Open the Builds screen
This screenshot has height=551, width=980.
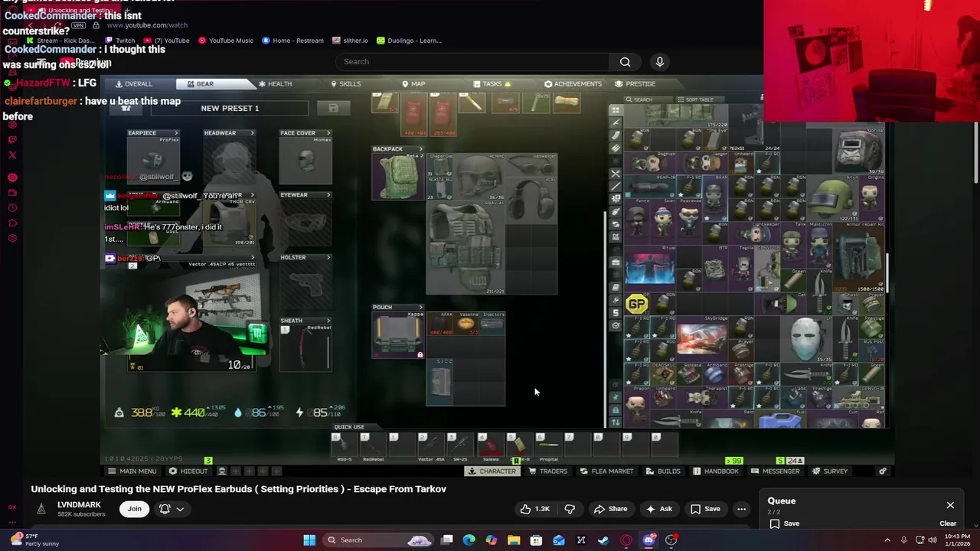[662, 471]
